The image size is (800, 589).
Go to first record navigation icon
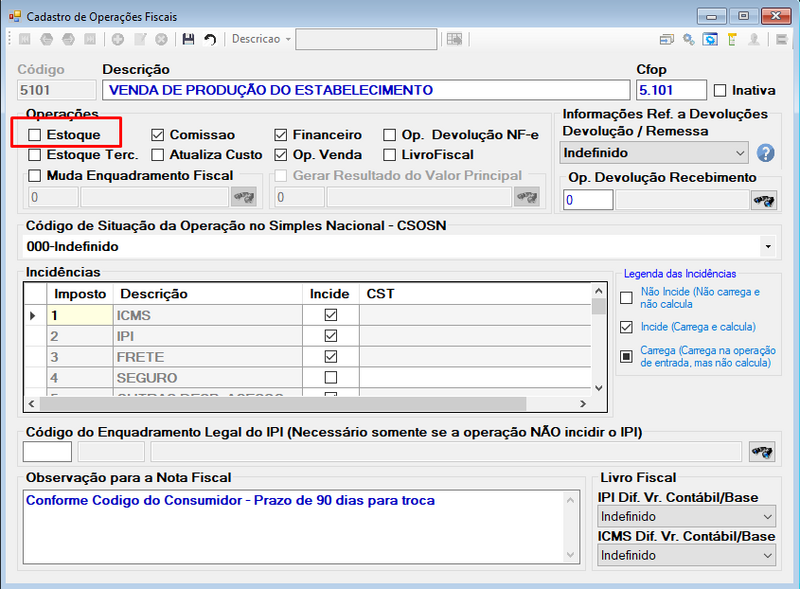point(24,39)
